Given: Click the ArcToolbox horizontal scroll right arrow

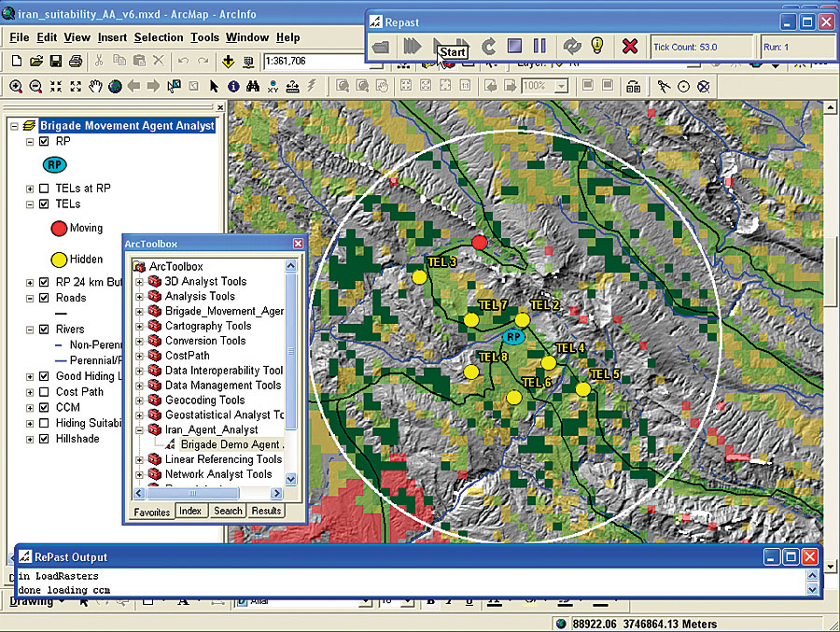Looking at the screenshot, I should tap(277, 493).
